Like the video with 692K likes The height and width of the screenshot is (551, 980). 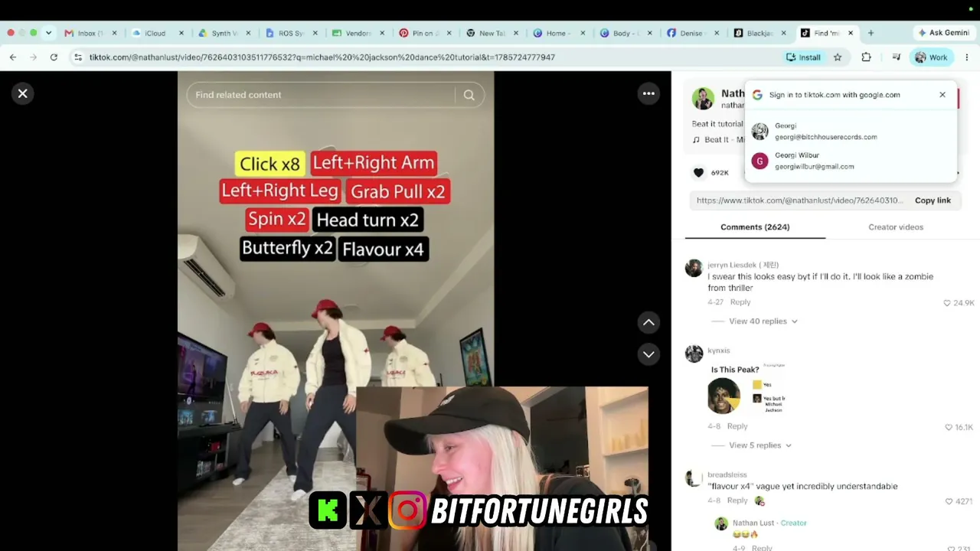698,173
